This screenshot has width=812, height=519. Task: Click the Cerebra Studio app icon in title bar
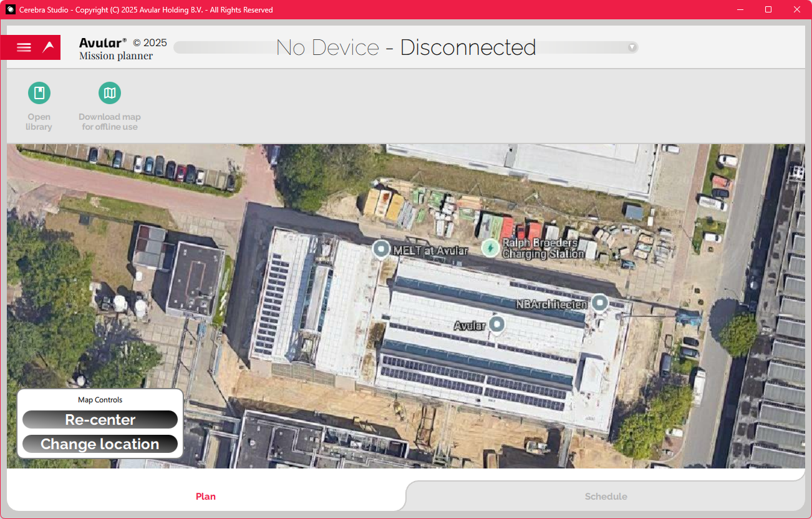(11, 9)
